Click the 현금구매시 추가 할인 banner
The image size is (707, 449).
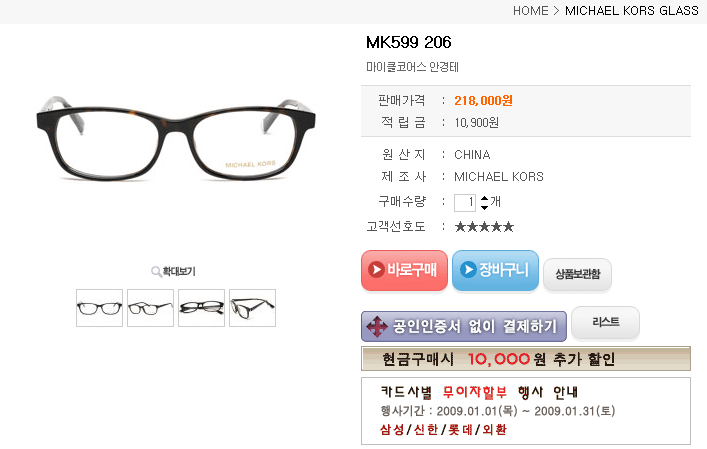(526, 359)
